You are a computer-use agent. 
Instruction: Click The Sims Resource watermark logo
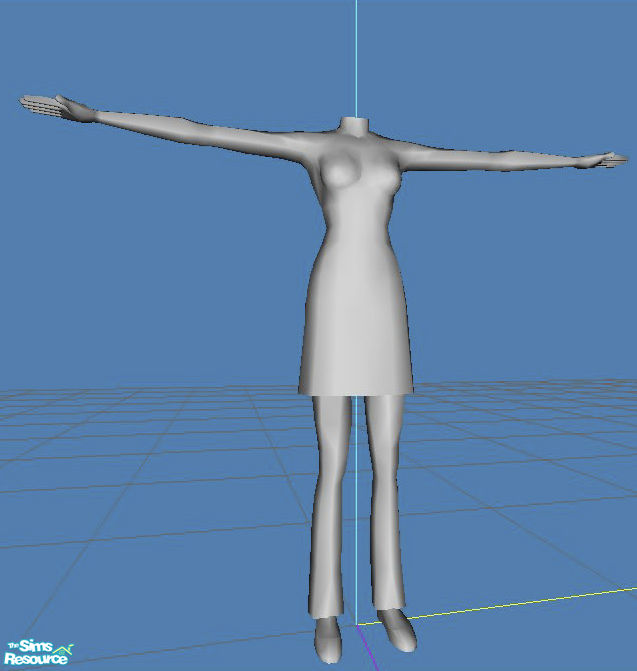(x=36, y=653)
